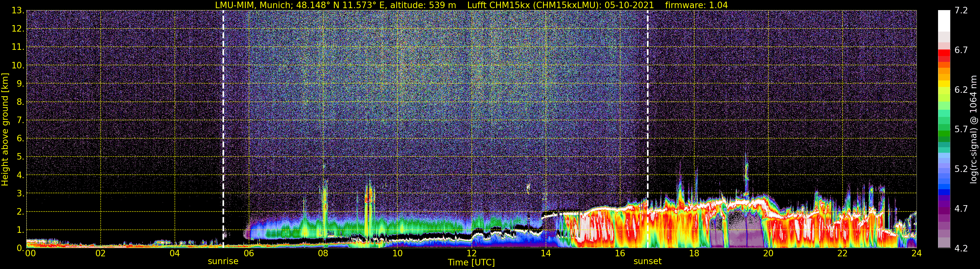Click the "sunset" label below the time axis
This screenshot has height=269, width=980.
pyautogui.click(x=648, y=262)
